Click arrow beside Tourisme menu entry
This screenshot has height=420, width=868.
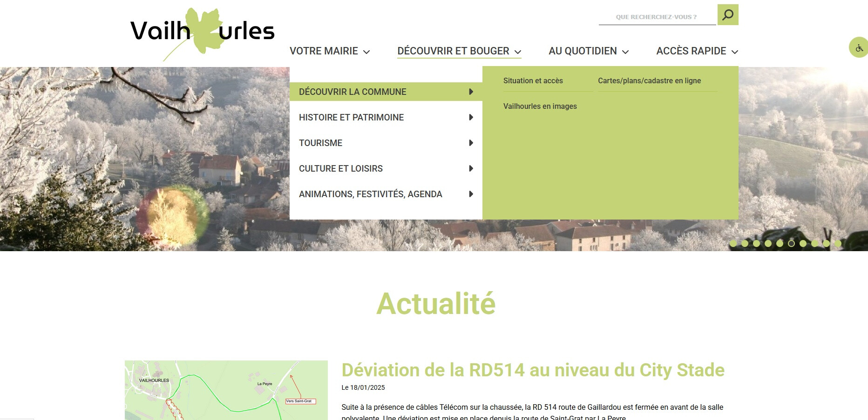(471, 143)
